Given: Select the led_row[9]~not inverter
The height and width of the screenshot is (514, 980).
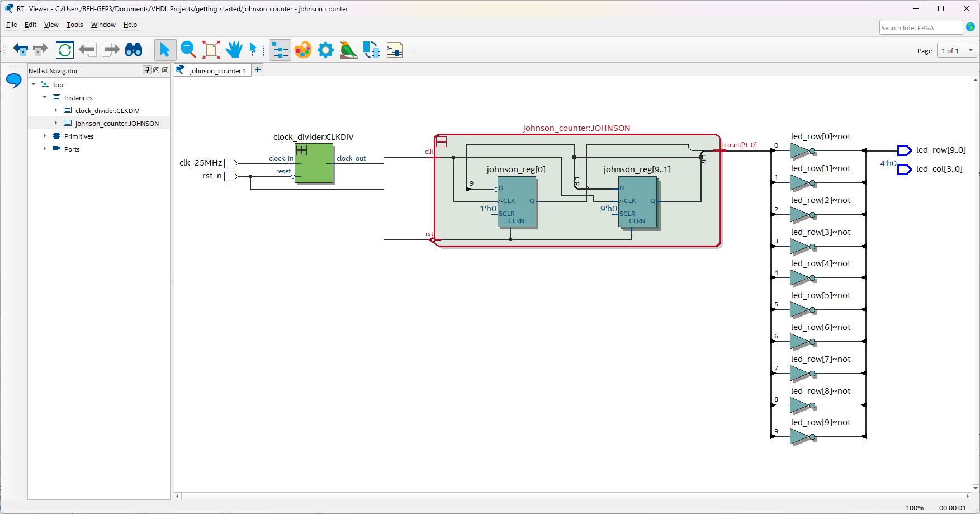Looking at the screenshot, I should 803,437.
